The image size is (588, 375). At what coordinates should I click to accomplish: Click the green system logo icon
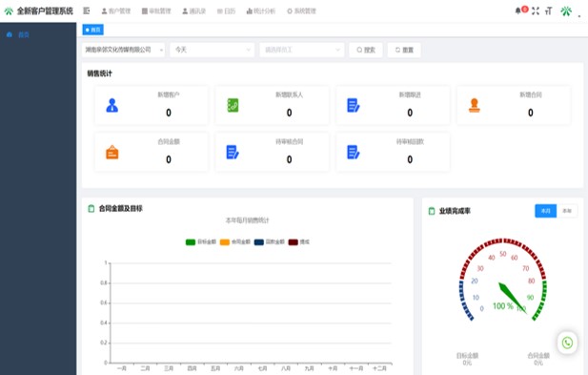(9, 11)
